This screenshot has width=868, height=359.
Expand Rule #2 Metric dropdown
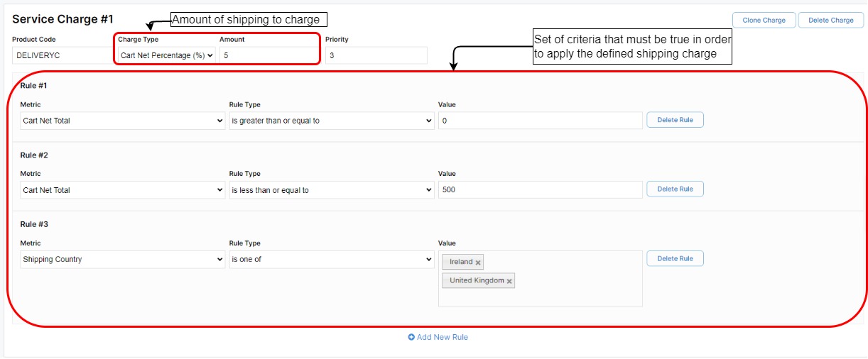pyautogui.click(x=123, y=190)
